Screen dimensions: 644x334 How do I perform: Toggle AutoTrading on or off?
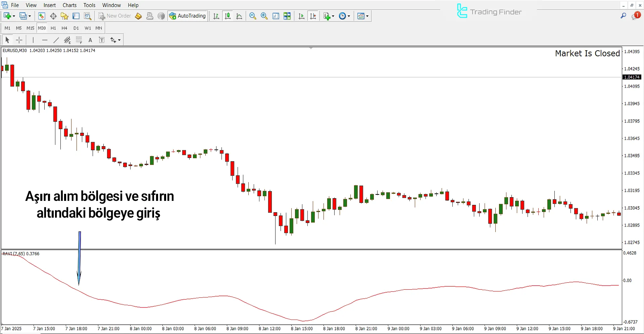tap(188, 16)
